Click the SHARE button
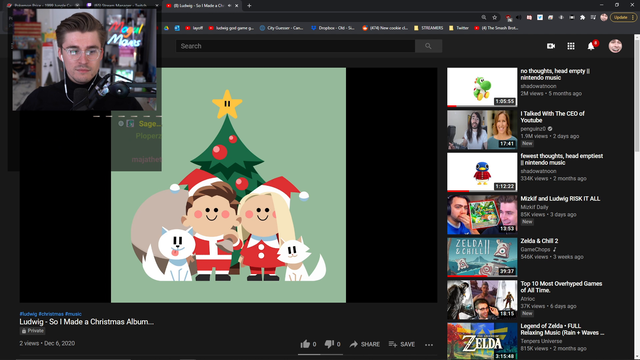 [x=364, y=344]
